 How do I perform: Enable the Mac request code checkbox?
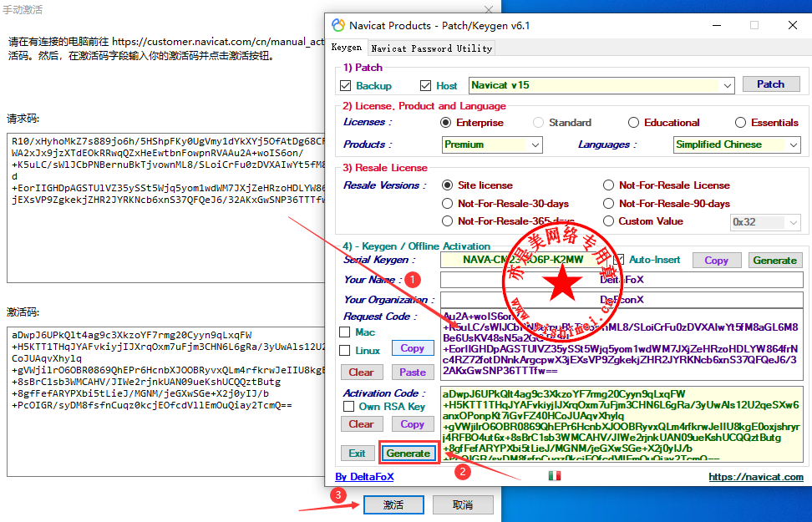(x=345, y=332)
